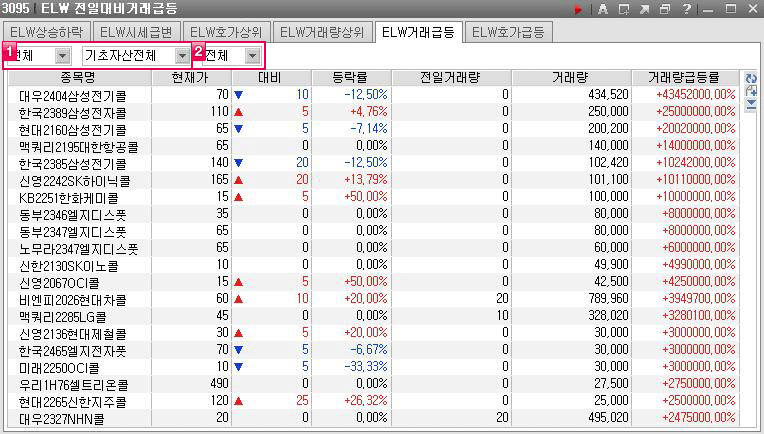
Task: Select the ELW거래량상위 tab
Action: (x=322, y=32)
